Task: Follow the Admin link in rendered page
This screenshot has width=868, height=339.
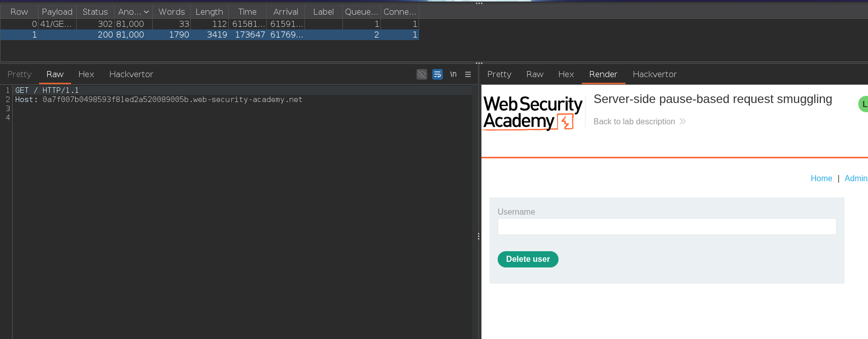Action: [856, 178]
